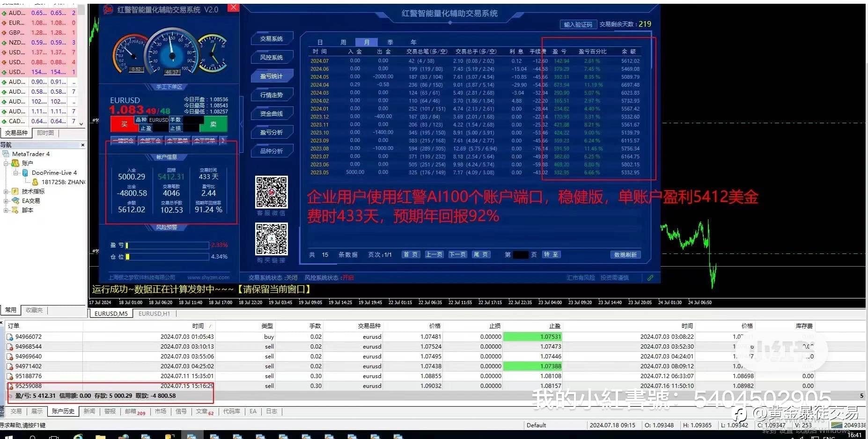Click the EA交易 expert advisors icon
This screenshot has height=439, width=868.
point(15,201)
